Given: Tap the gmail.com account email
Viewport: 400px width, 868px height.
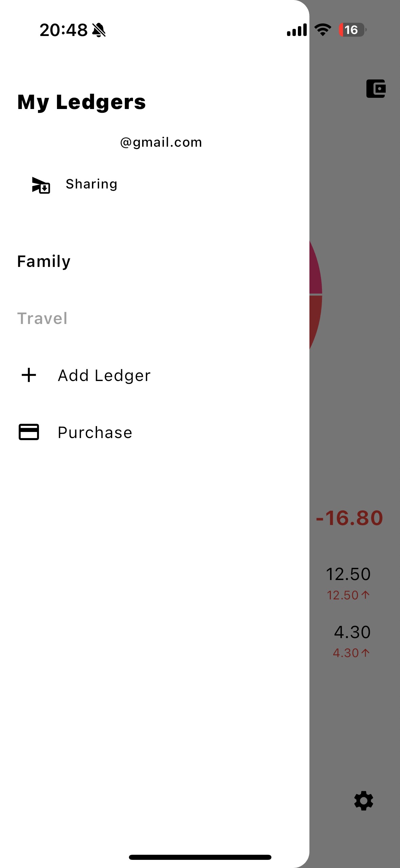Looking at the screenshot, I should (x=161, y=142).
